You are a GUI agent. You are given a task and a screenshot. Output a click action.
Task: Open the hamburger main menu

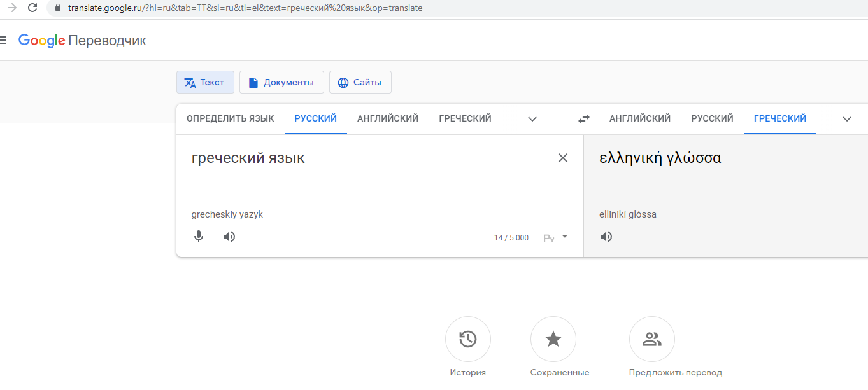(3, 40)
